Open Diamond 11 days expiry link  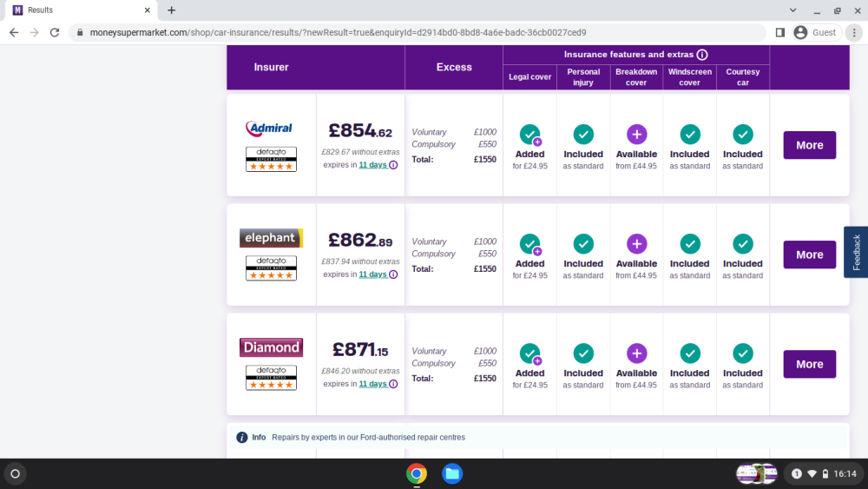tap(372, 384)
